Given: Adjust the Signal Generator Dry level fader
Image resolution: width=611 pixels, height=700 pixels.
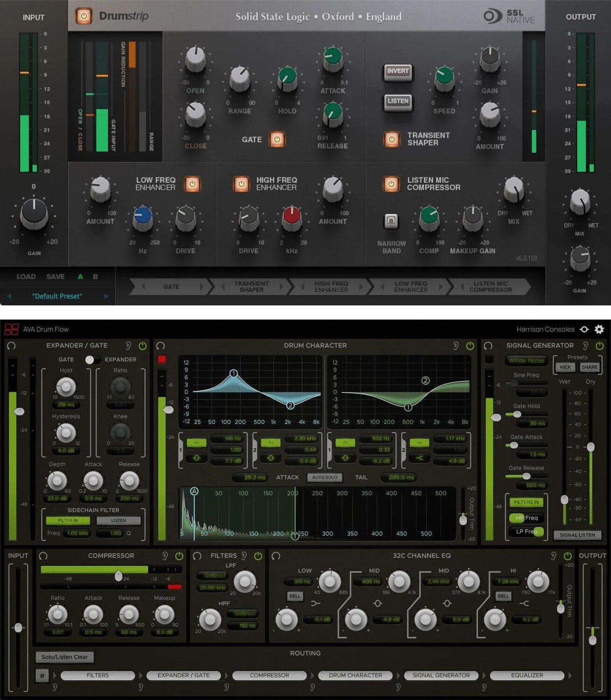Looking at the screenshot, I should (x=590, y=447).
